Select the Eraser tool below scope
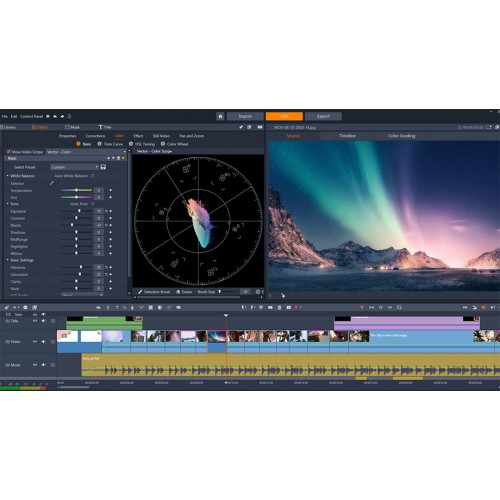Screen dimensions: 500x500 point(184,292)
